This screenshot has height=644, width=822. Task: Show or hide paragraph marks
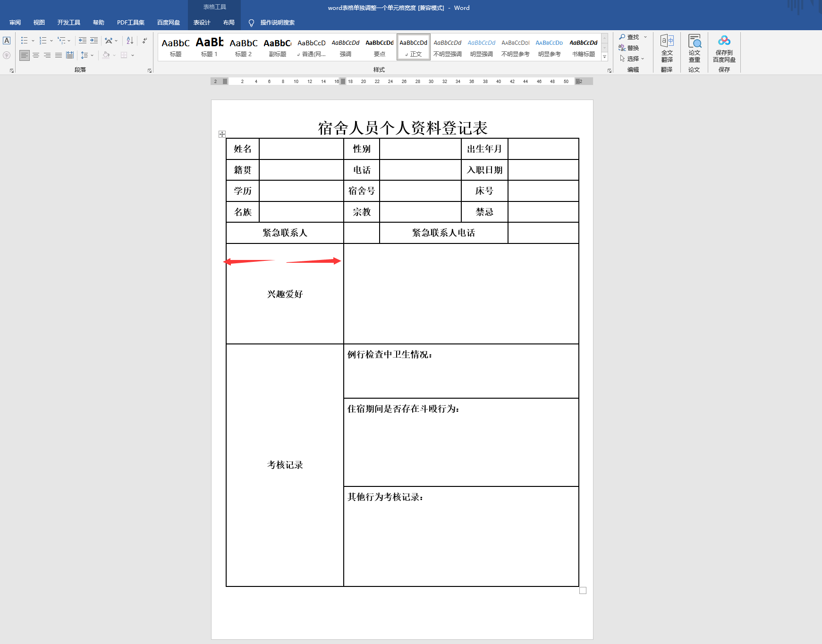coord(144,41)
